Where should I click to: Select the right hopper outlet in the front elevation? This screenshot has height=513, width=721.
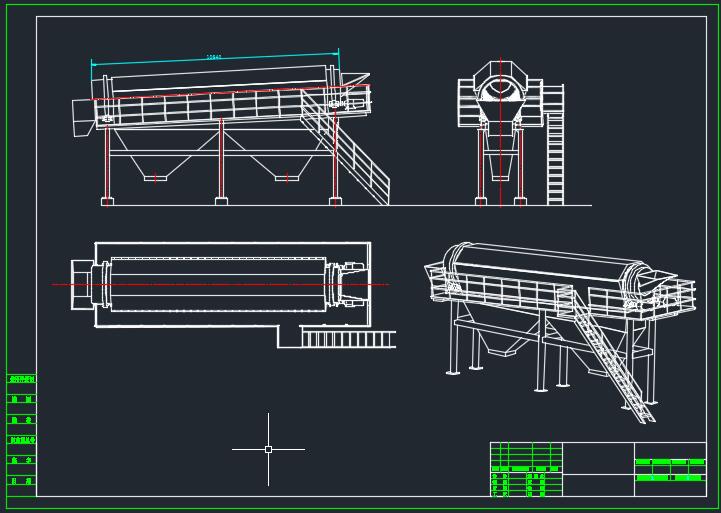pyautogui.click(x=287, y=177)
